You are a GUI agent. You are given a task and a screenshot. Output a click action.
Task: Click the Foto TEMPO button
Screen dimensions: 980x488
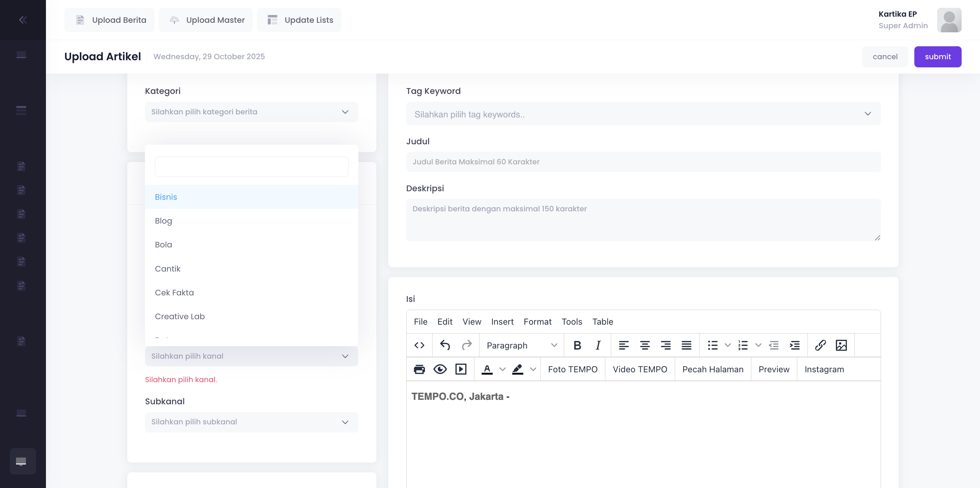click(573, 369)
